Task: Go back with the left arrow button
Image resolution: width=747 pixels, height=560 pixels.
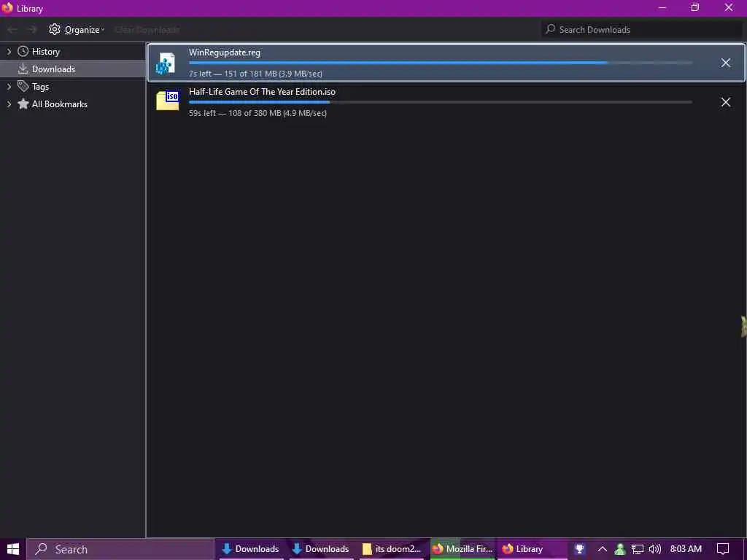Action: click(x=12, y=29)
